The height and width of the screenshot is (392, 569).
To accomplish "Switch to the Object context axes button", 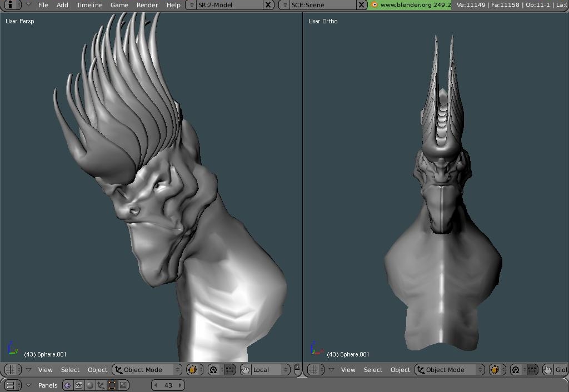I will pyautogui.click(x=101, y=385).
